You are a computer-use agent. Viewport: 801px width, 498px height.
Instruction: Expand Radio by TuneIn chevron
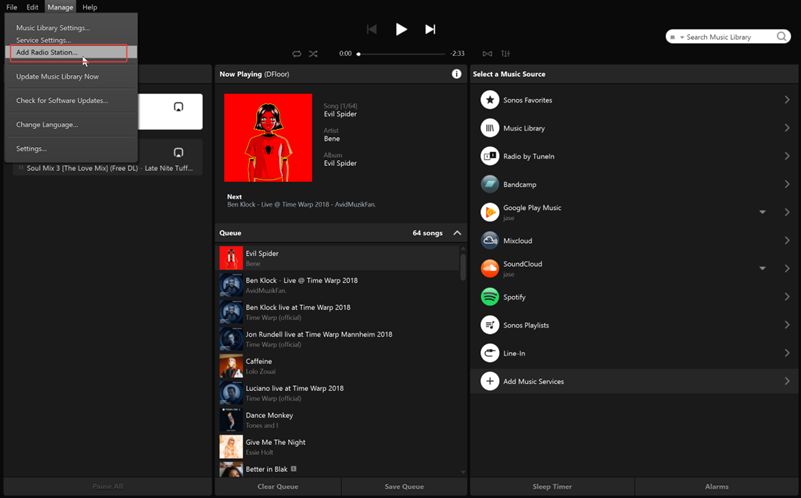click(787, 156)
